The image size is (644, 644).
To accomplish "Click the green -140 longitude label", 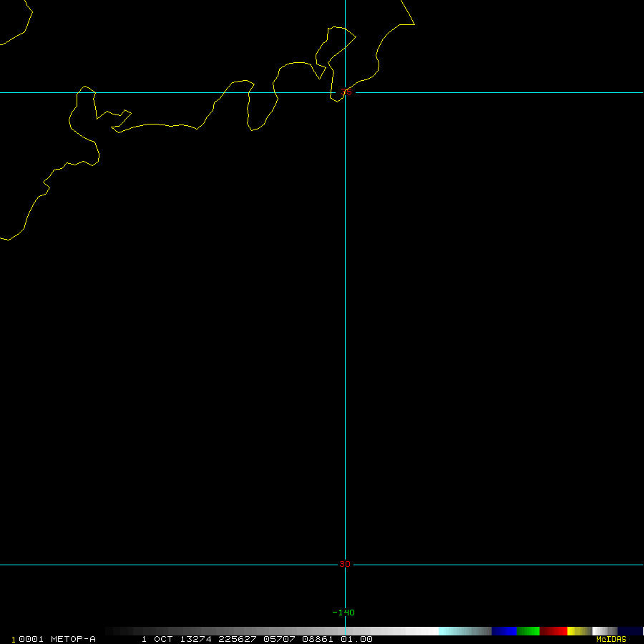I will tap(343, 613).
